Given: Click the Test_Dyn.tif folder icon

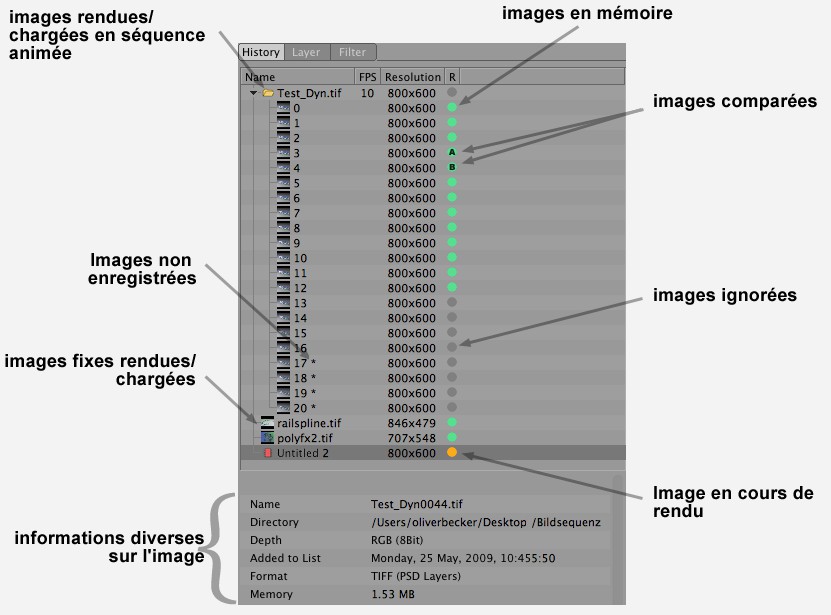Looking at the screenshot, I should (x=268, y=93).
